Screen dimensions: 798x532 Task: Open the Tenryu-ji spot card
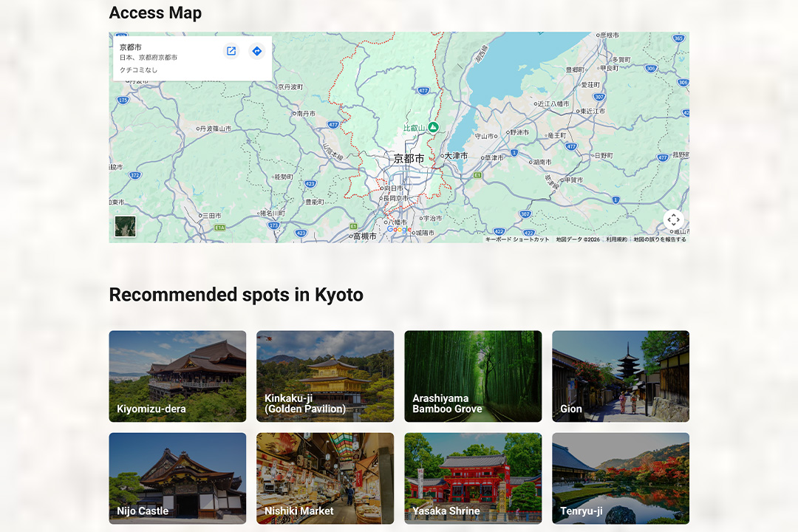[x=621, y=478]
